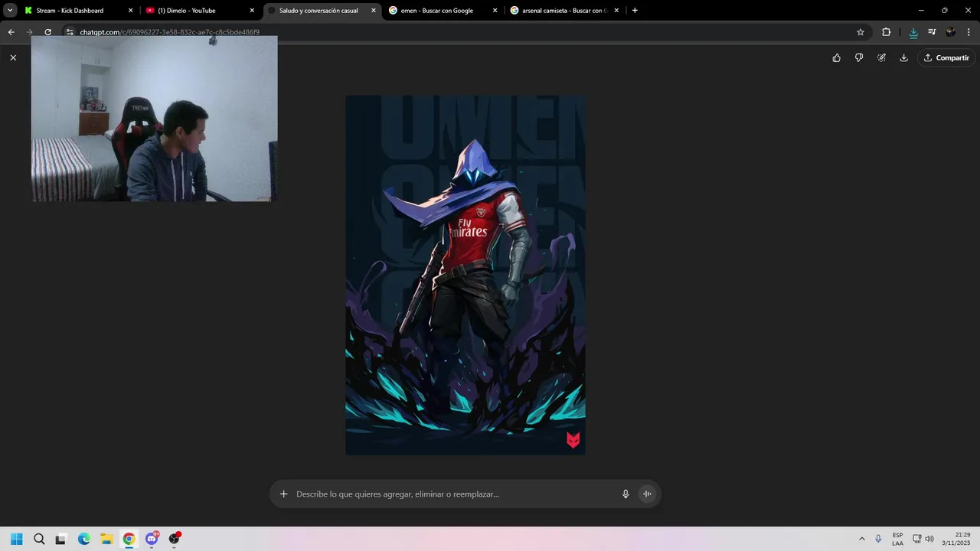
Task: Open the Chrome three-dot menu
Action: point(968,32)
